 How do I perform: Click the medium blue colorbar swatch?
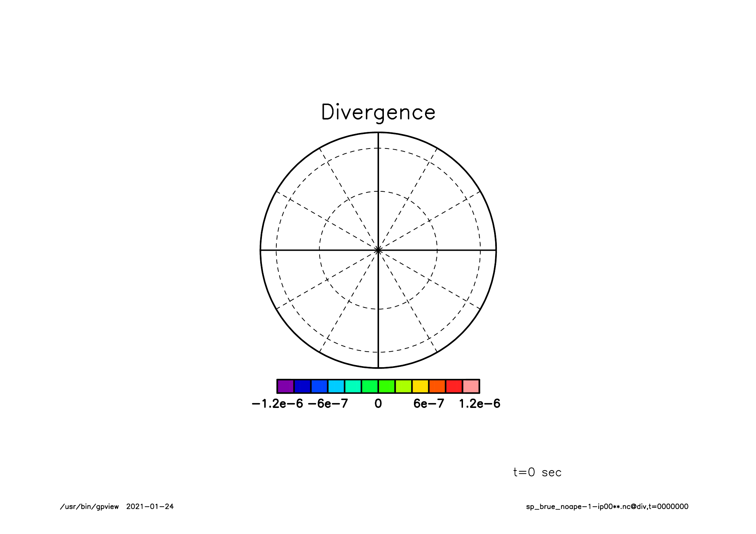click(x=319, y=386)
